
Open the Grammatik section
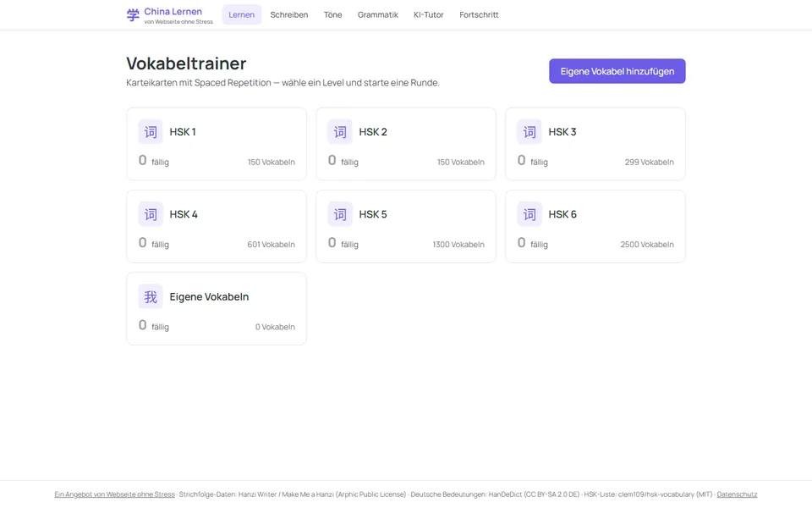click(x=378, y=14)
